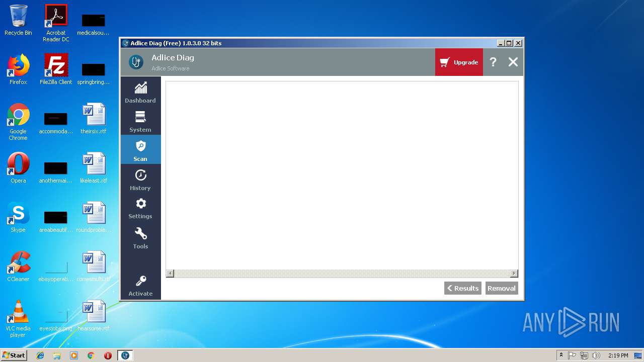Click the horizontal scrollbar right arrow
The height and width of the screenshot is (362, 644).
pos(514,274)
